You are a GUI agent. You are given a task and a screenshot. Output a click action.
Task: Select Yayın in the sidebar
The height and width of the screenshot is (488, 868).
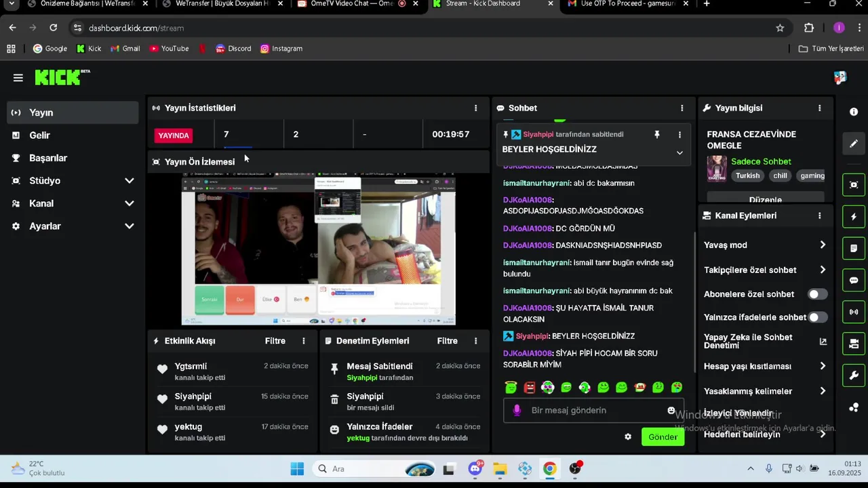[73, 113]
